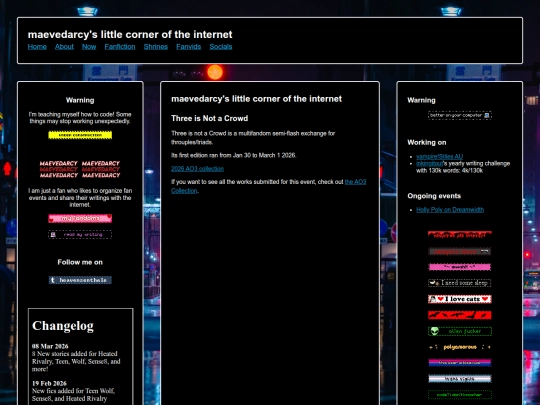
Task: Click the pink 'my fandoms' badge
Action: (x=80, y=218)
